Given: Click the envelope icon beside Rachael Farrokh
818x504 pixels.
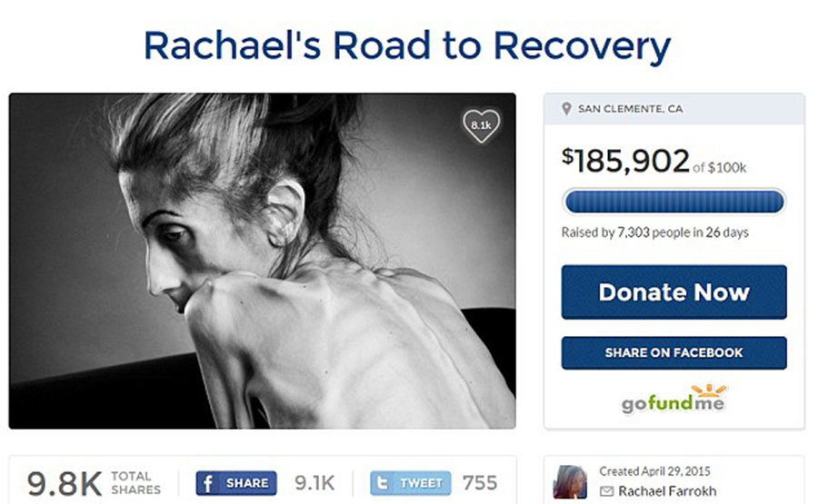Looking at the screenshot, I should click(606, 491).
